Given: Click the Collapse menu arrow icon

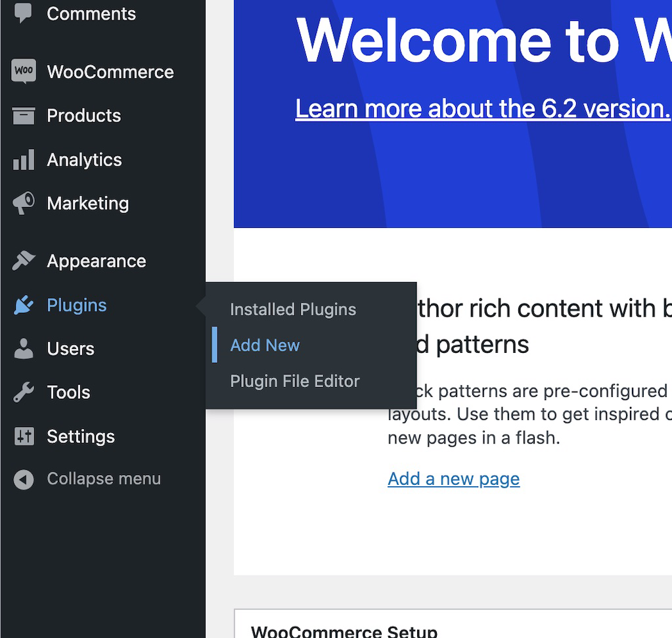Looking at the screenshot, I should coord(24,479).
